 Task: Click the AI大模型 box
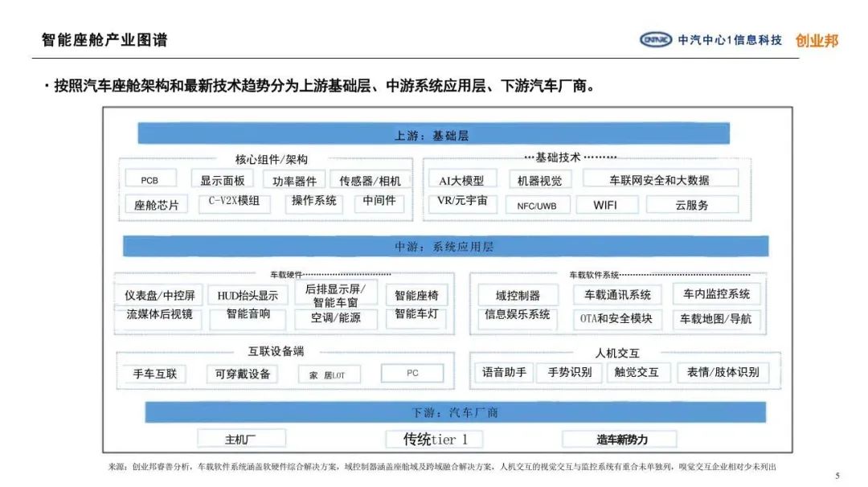[x=462, y=180]
